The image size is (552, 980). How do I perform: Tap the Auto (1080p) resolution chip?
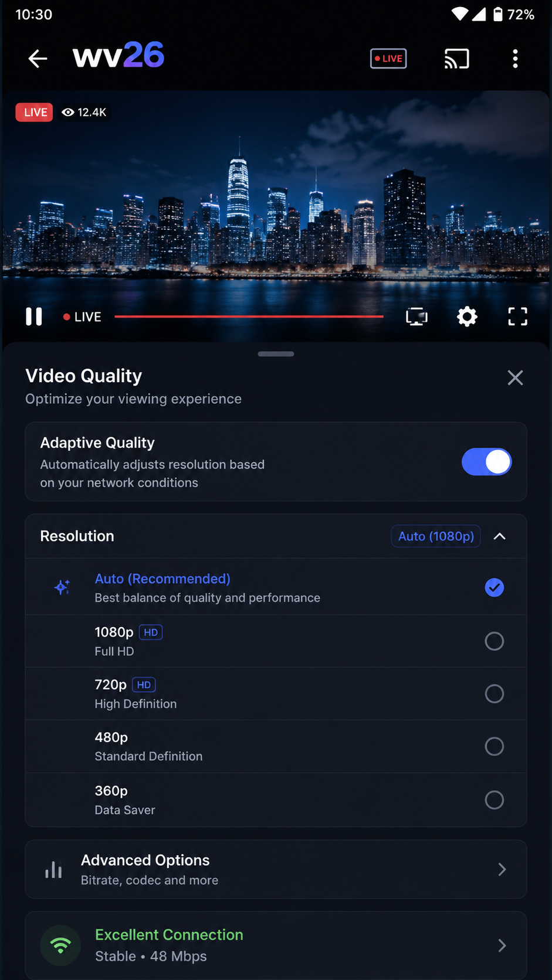coord(436,536)
